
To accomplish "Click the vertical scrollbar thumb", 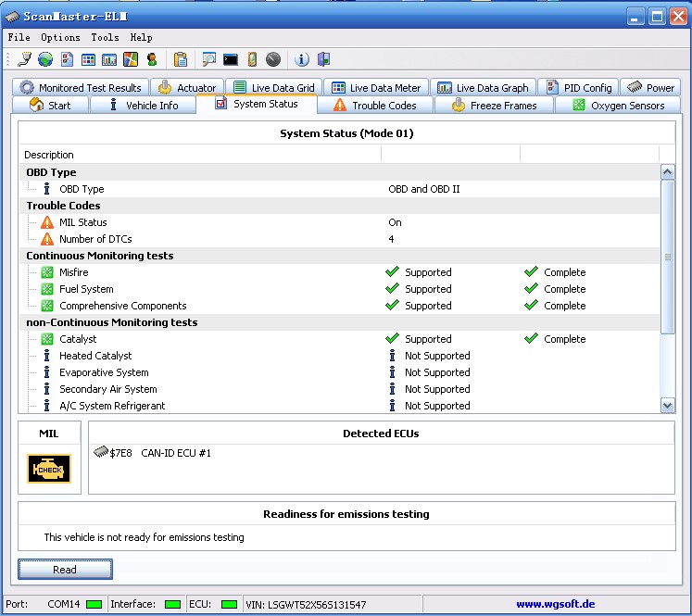I will [x=667, y=257].
